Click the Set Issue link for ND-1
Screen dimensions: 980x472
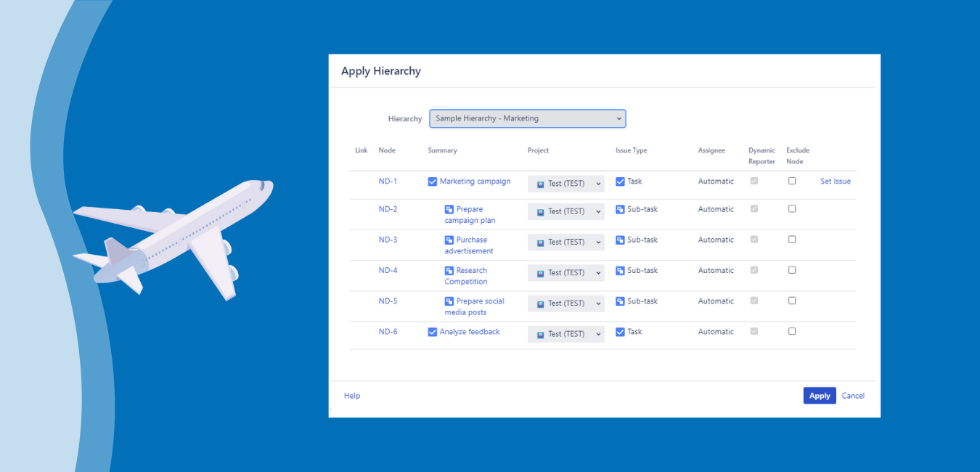(835, 181)
